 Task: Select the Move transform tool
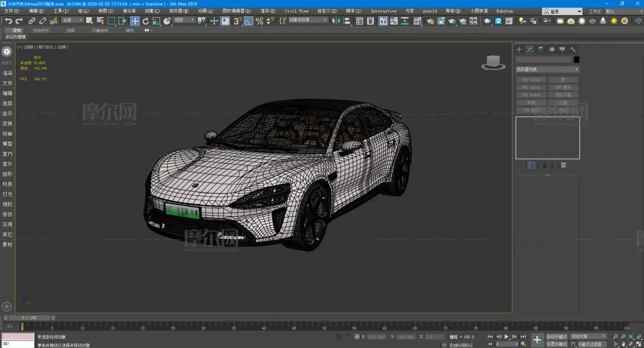point(135,21)
